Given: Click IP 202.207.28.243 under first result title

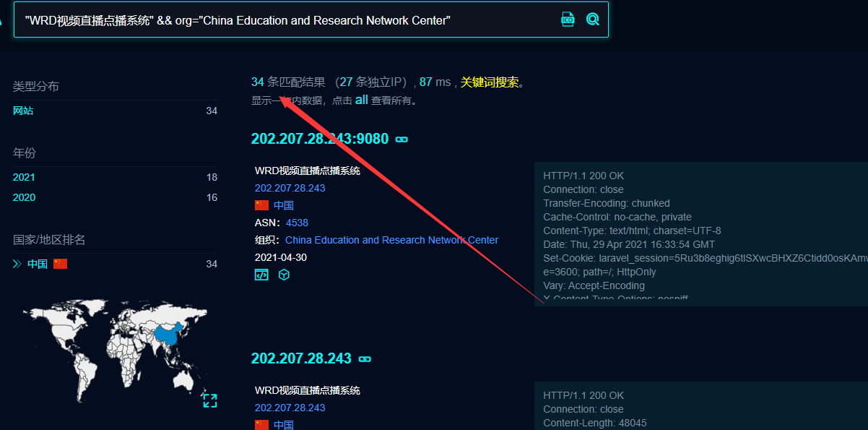Looking at the screenshot, I should click(x=290, y=188).
